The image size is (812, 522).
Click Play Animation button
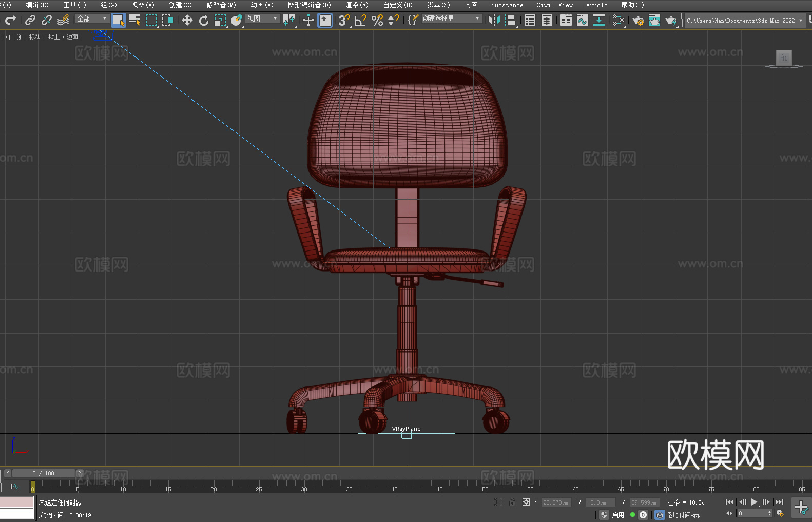click(x=754, y=502)
